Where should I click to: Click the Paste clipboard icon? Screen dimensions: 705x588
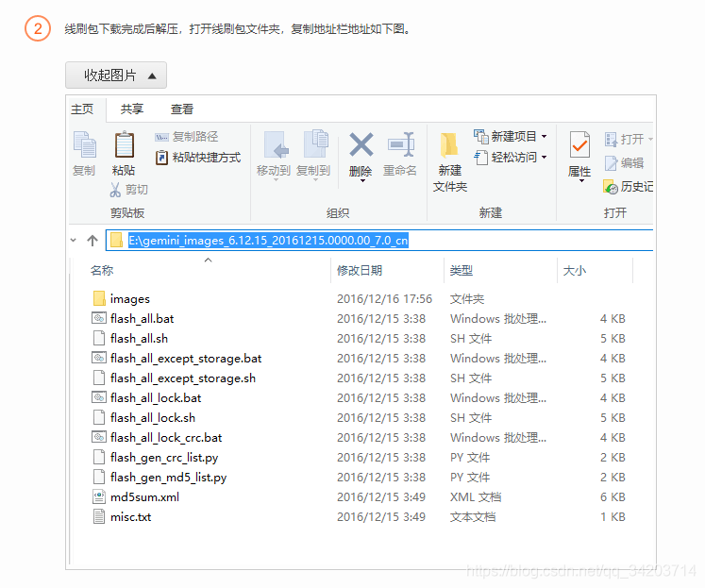[x=124, y=144]
